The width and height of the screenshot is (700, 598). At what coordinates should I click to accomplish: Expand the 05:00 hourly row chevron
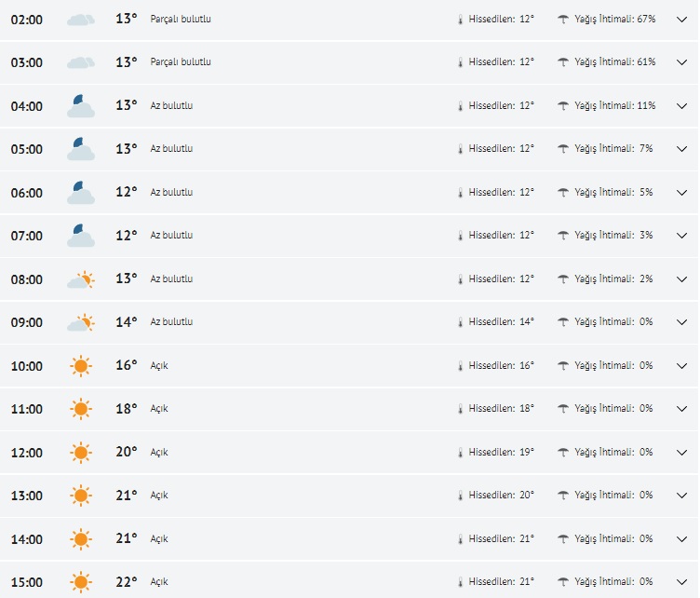tap(681, 149)
